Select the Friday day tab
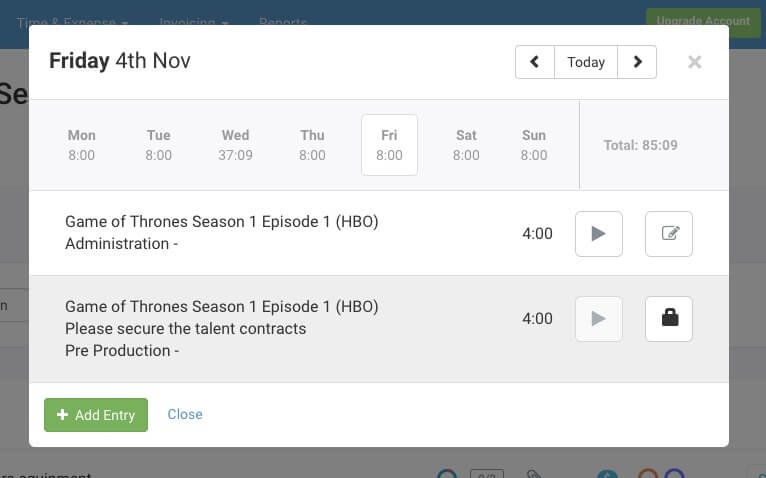Viewport: 766px width, 478px height. pyautogui.click(x=389, y=145)
